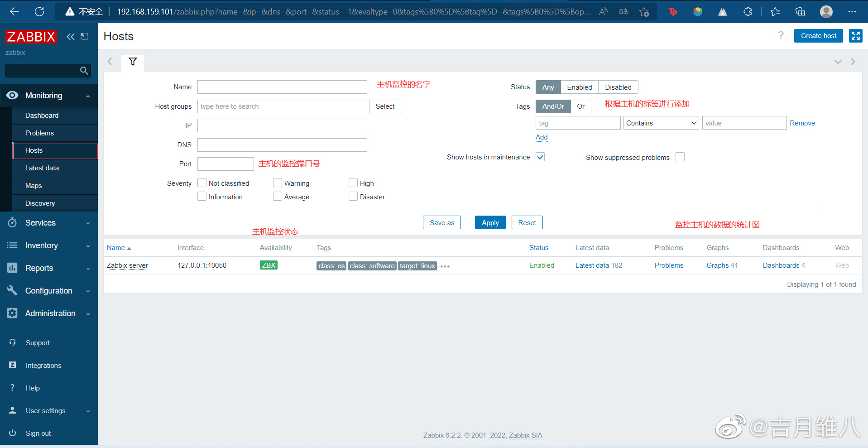
Task: Click the Create host button
Action: (x=819, y=36)
